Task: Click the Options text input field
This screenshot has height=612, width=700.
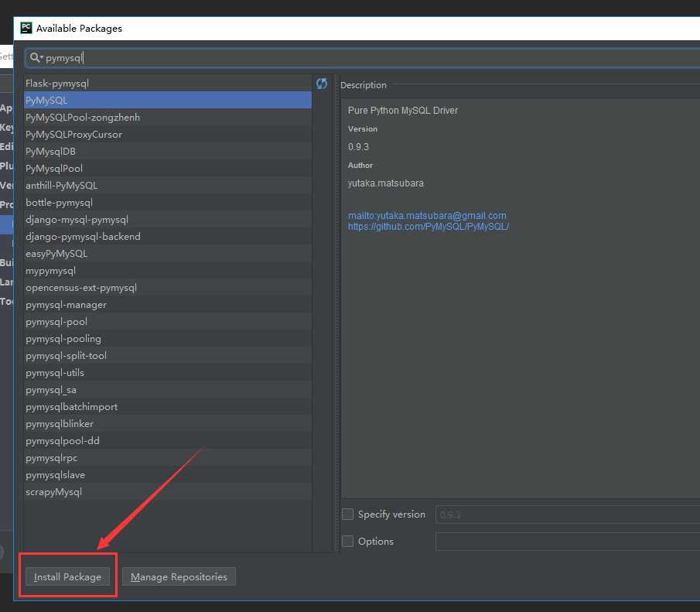Action: (568, 542)
